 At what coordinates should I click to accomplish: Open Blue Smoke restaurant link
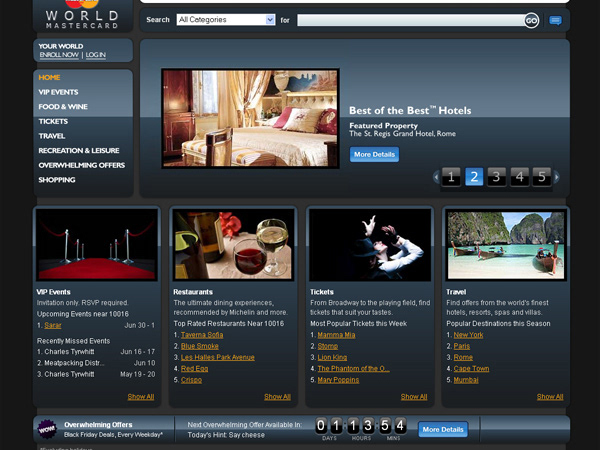[200, 346]
